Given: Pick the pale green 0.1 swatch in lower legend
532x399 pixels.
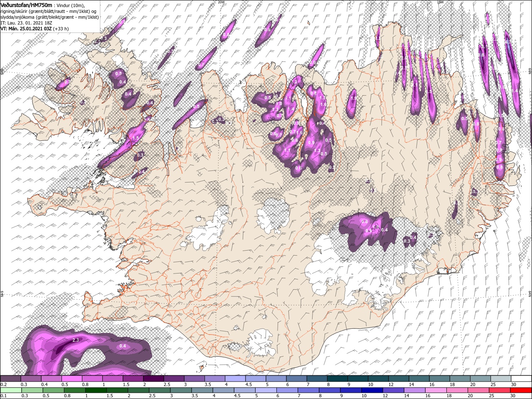Looking at the screenshot, I should [x=11, y=390].
